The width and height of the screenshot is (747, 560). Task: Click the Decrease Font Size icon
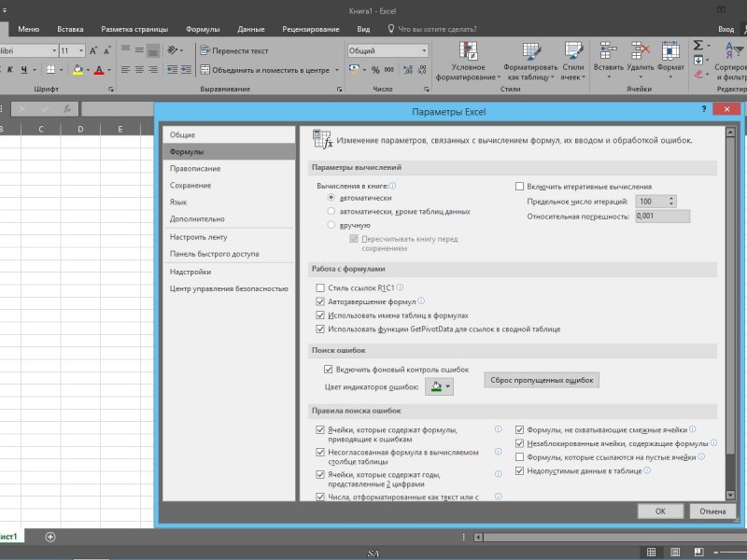pyautogui.click(x=107, y=50)
